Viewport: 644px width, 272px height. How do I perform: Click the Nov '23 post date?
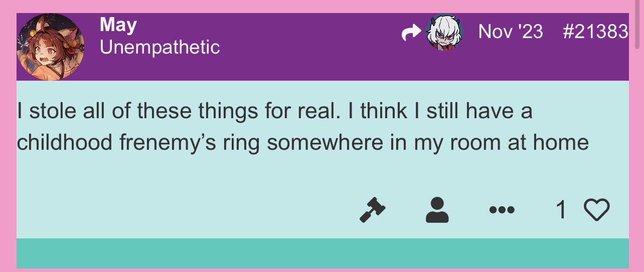coord(511,32)
